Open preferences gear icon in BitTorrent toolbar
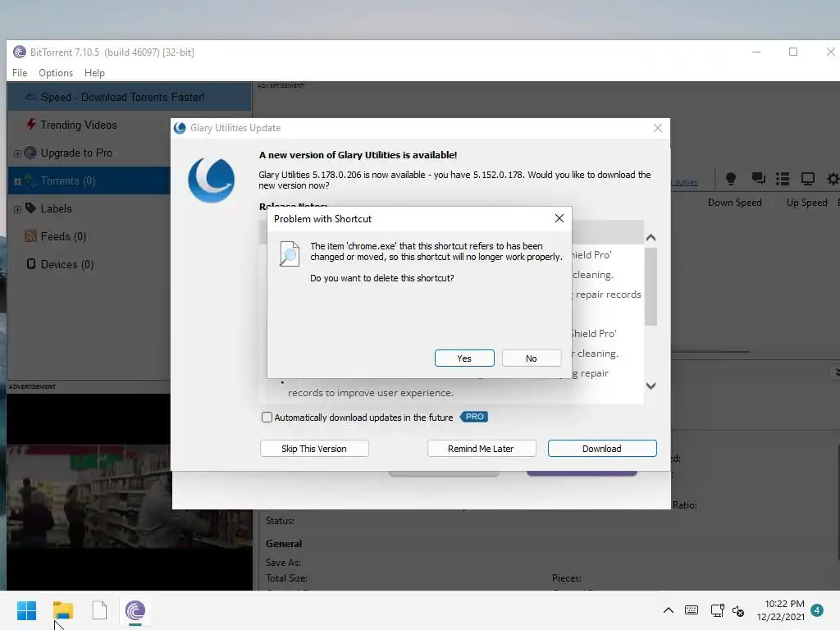The image size is (840, 630). pos(833,178)
